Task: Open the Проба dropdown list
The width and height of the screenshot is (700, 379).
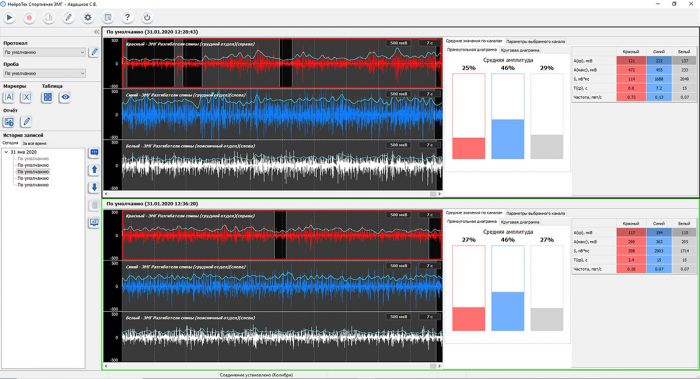Action: coord(44,73)
